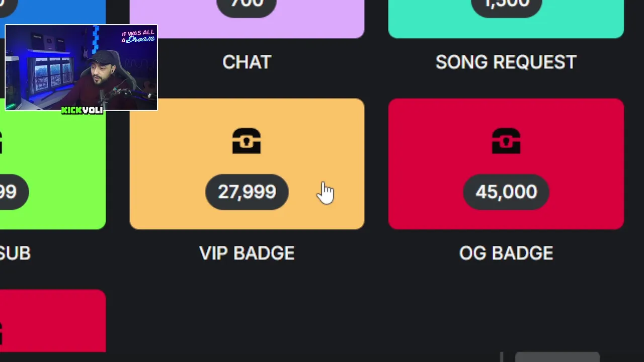The width and height of the screenshot is (644, 362).
Task: Click the chest icon on OG Badge card
Action: click(x=506, y=141)
